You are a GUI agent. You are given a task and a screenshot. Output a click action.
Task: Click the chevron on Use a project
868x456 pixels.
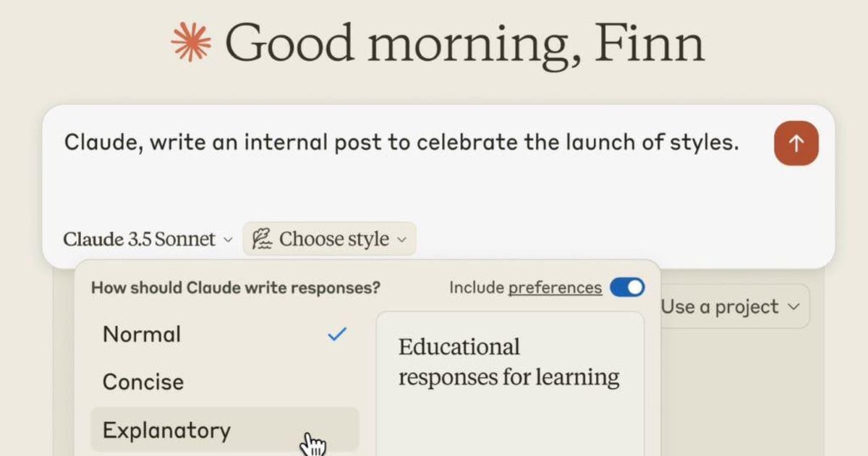[x=793, y=307]
